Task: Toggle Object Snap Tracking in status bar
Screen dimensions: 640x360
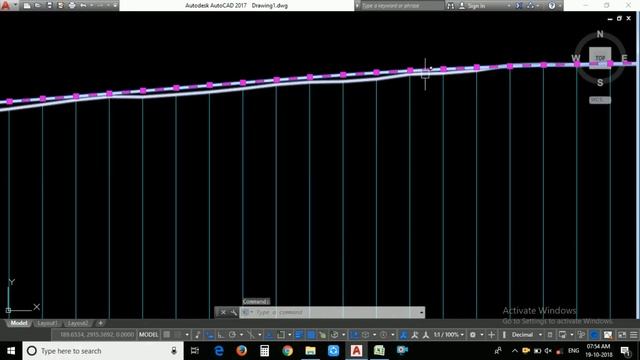Action: point(269,335)
